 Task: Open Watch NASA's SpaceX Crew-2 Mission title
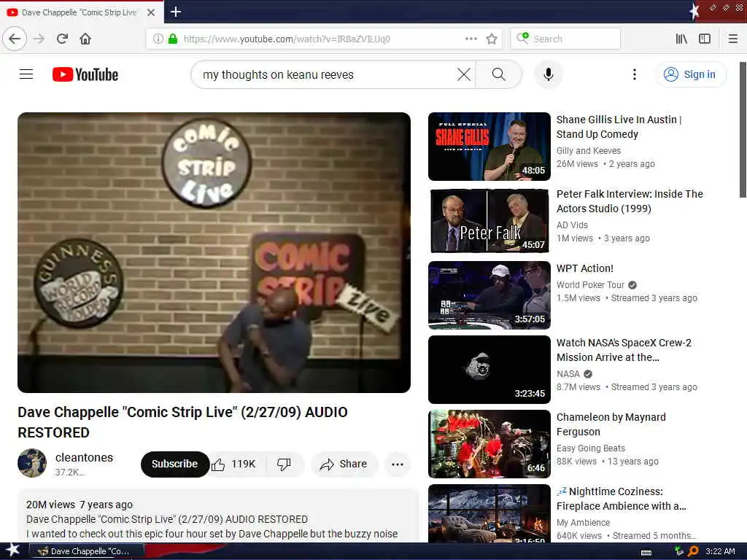click(624, 349)
